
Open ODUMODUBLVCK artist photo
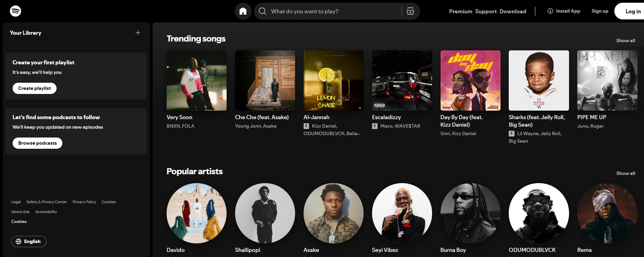[539, 213]
